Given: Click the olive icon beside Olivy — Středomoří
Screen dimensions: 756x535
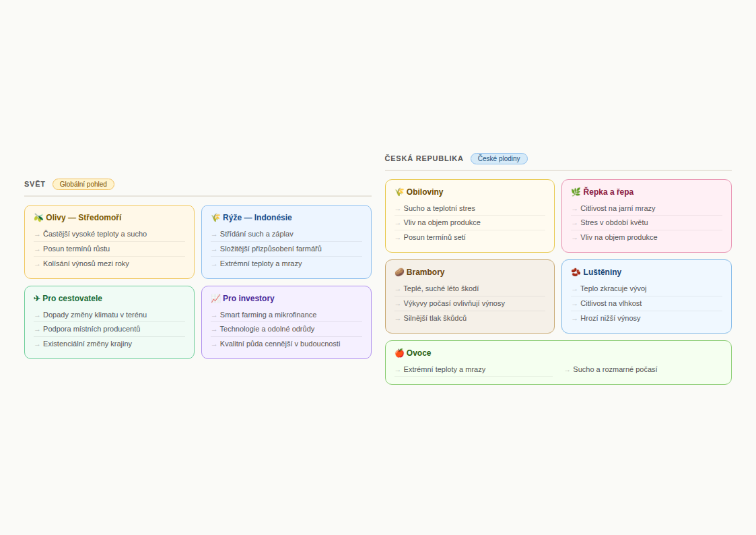Looking at the screenshot, I should click(x=38, y=218).
